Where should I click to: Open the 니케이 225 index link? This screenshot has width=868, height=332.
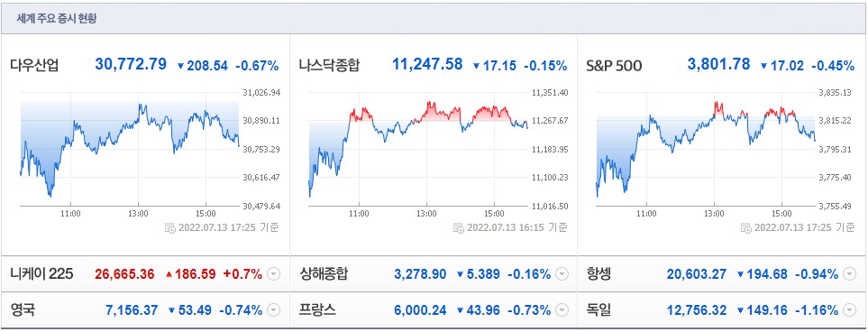click(41, 273)
